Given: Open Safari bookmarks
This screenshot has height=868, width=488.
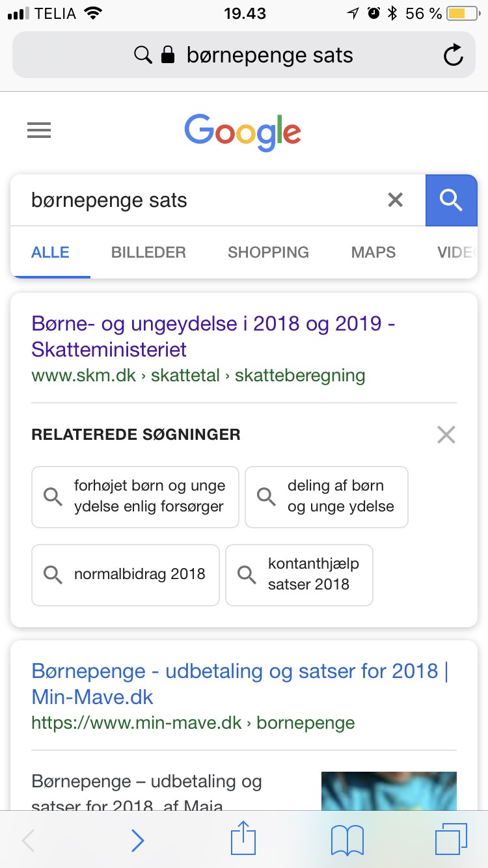Looking at the screenshot, I should click(347, 841).
